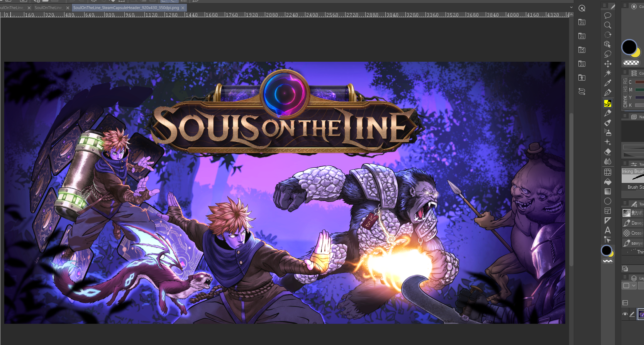Viewport: 644px width, 345px height.
Task: Click the main black color swatch in Color Wheel
Action: pos(629,47)
